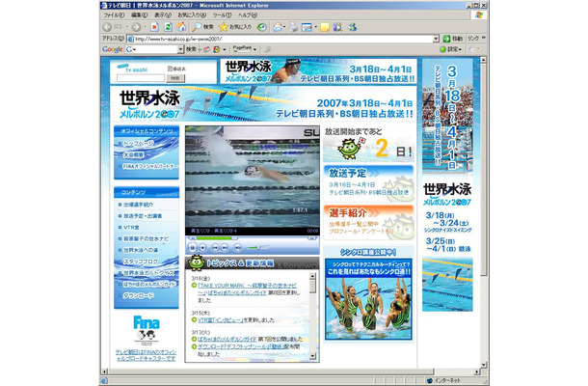Open the Research toolbar icon
Viewport: 588px width, 386px height.
coord(338,27)
